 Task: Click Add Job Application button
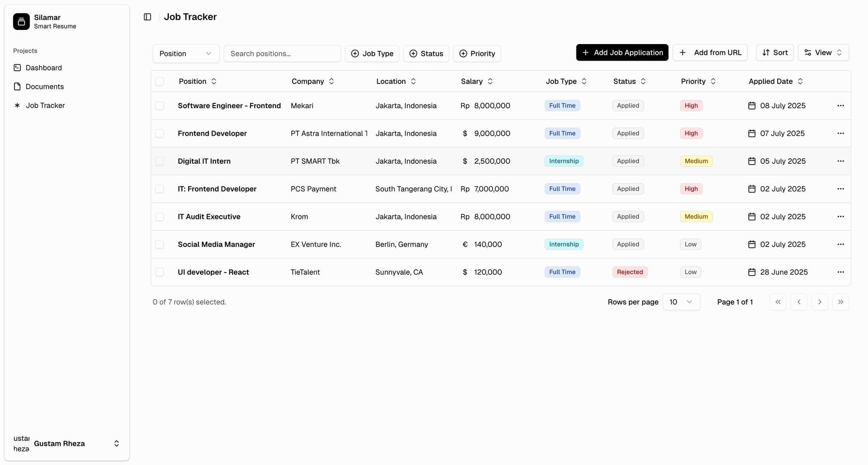pos(622,53)
